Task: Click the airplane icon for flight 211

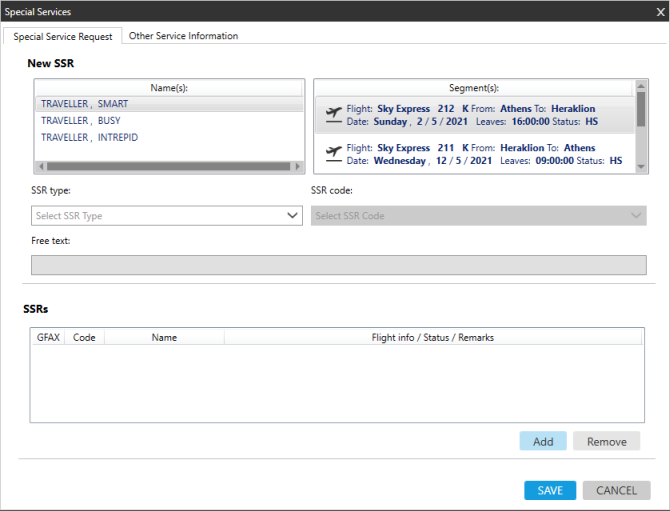Action: 333,154
